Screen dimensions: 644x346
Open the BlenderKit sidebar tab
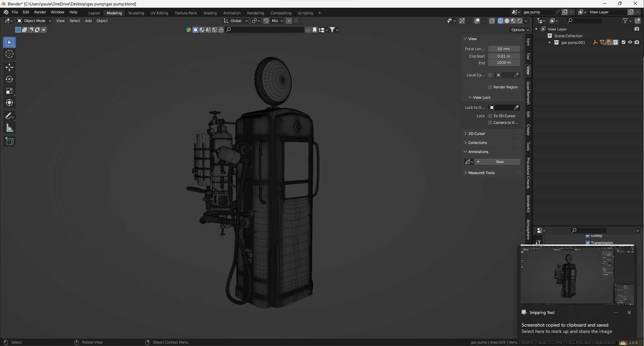[x=528, y=204]
